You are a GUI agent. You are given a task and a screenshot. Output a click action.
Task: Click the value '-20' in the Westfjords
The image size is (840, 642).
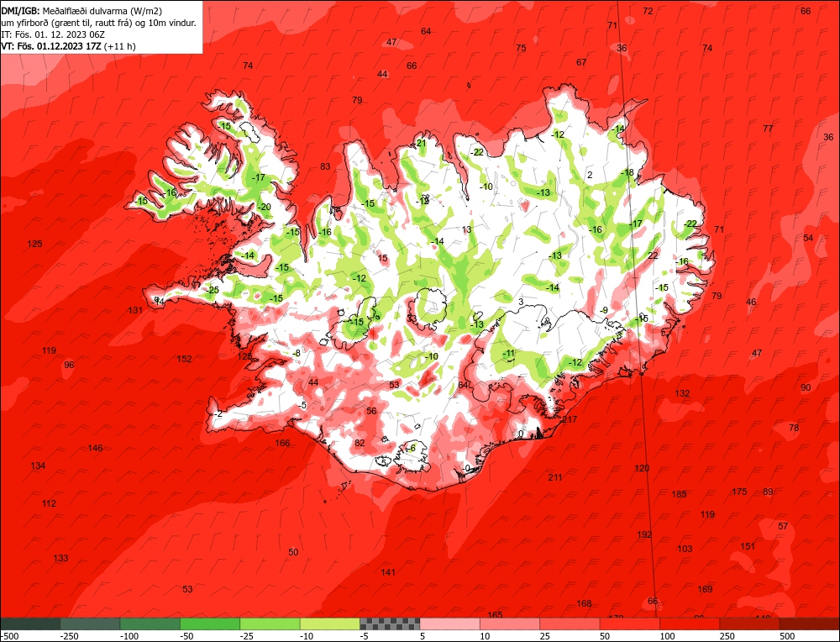(x=264, y=207)
